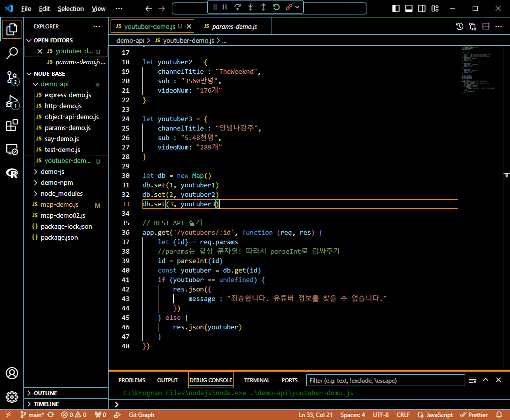Switch to the params-demo.js editor tab
510x420 pixels.
point(234,26)
